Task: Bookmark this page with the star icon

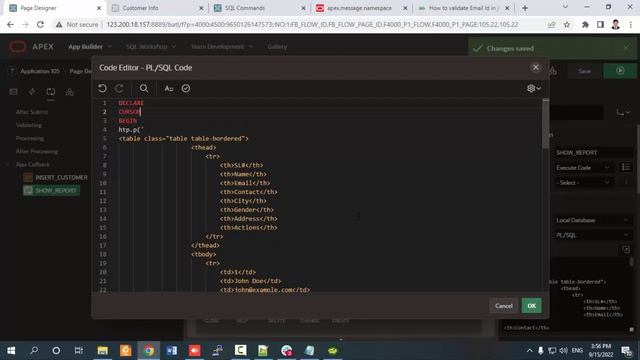Action: point(567,24)
